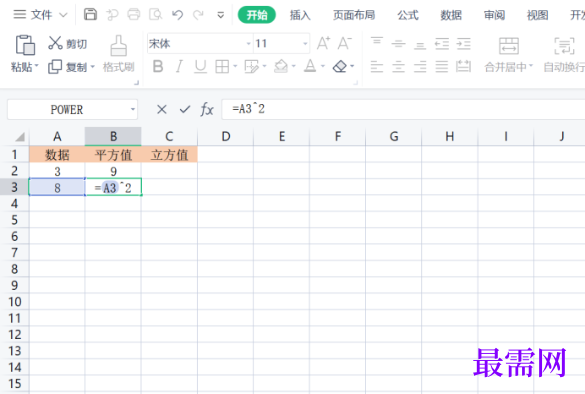Image resolution: width=585 pixels, height=394 pixels.
Task: Click the distributed alignment icon
Action: [x=463, y=66]
